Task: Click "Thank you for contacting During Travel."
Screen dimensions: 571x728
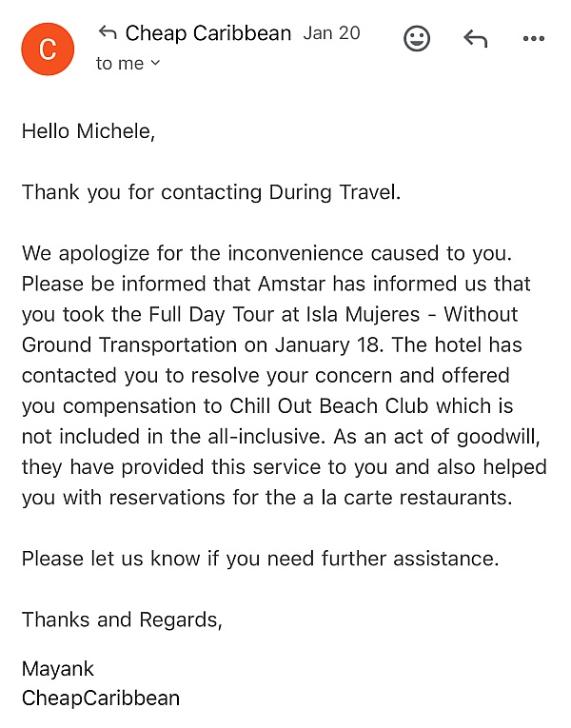Action: pos(211,192)
